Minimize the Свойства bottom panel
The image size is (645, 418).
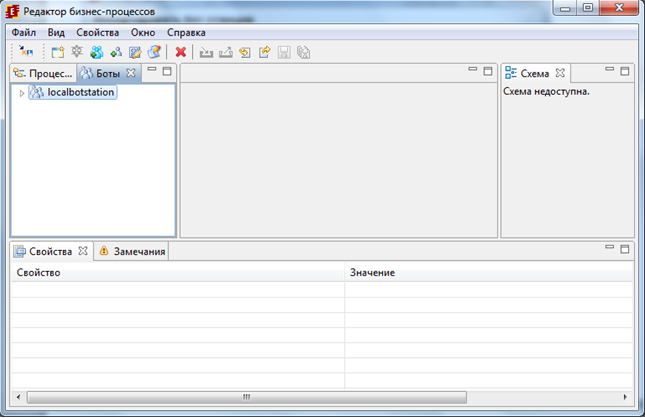click(x=609, y=249)
